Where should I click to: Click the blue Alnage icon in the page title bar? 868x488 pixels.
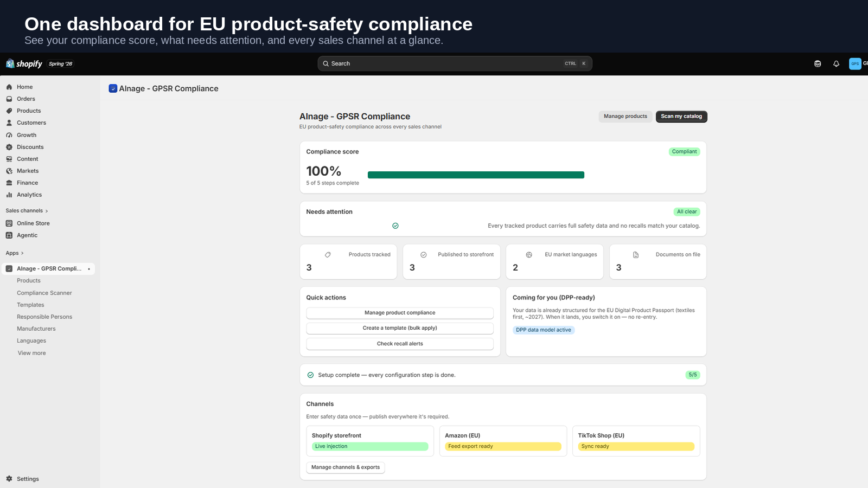pos(113,88)
